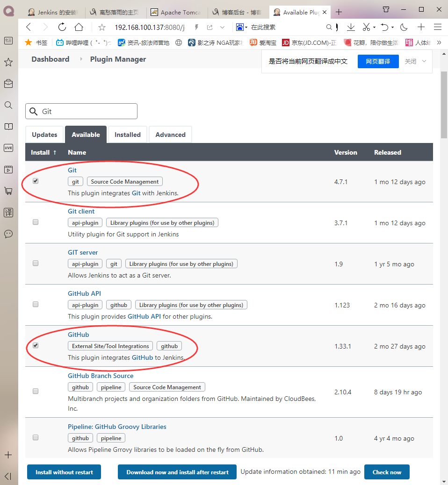Open the search sidebar icon
Image resolution: width=448 pixels, height=485 pixels.
8,105
